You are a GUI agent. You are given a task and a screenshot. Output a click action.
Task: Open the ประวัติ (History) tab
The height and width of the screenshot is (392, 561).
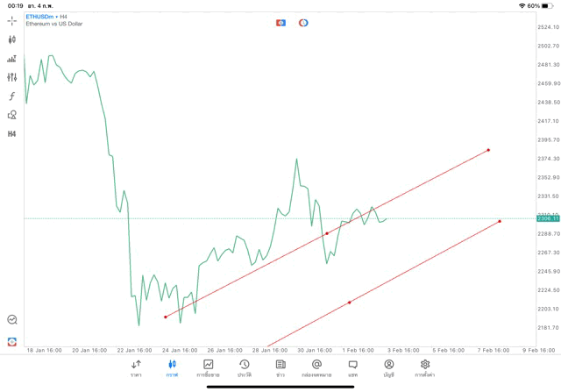click(x=245, y=367)
